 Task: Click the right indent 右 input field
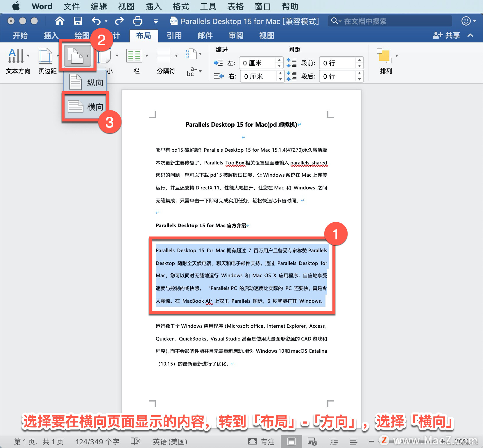coord(258,76)
